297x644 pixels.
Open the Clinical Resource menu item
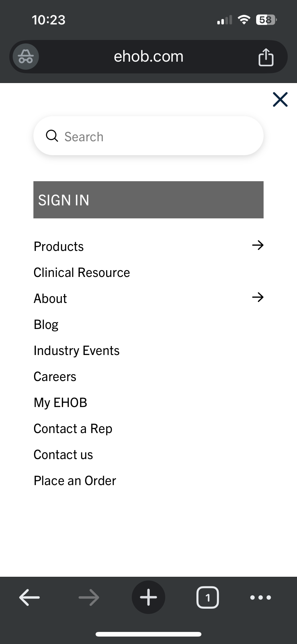(x=82, y=273)
